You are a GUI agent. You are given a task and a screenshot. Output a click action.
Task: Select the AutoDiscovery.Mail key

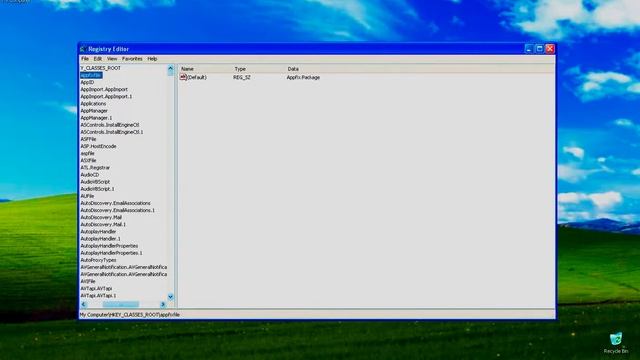coord(101,217)
